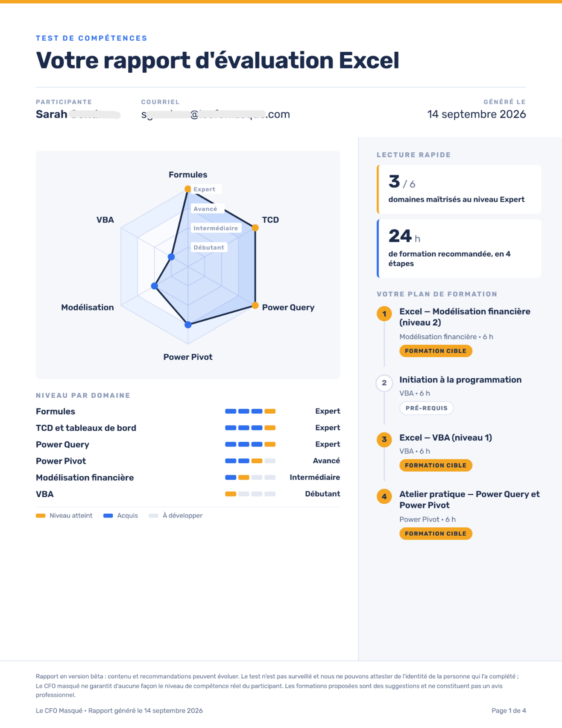Select the Power Query point on radar
This screenshot has width=562, height=728.
pos(255,305)
